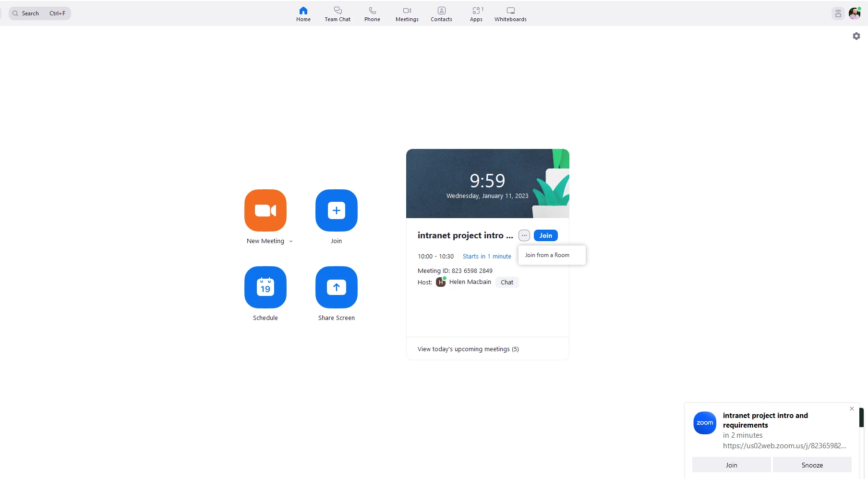Viewport: 868px width, 479px height.
Task: Click the 9:59 clock display
Action: (x=487, y=181)
